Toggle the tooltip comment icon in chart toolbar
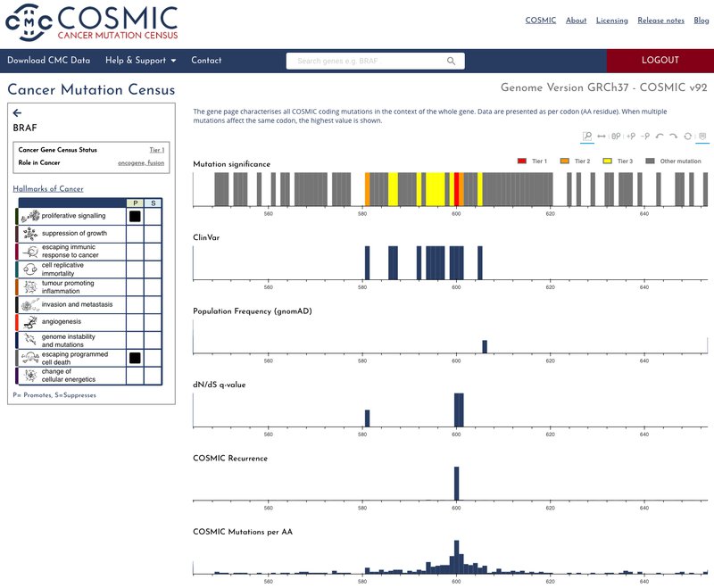714x588 pixels. coord(702,137)
